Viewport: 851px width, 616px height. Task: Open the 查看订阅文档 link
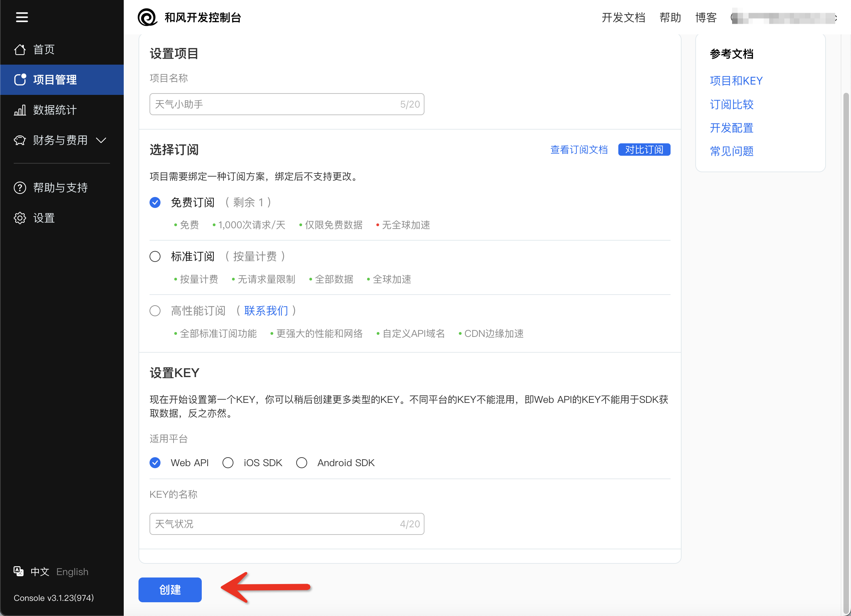(578, 150)
